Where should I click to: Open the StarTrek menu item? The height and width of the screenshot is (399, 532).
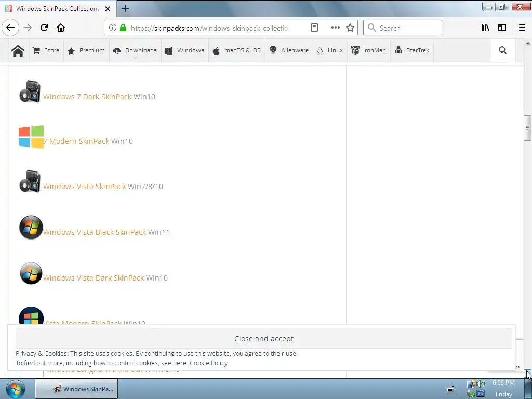[x=412, y=50]
